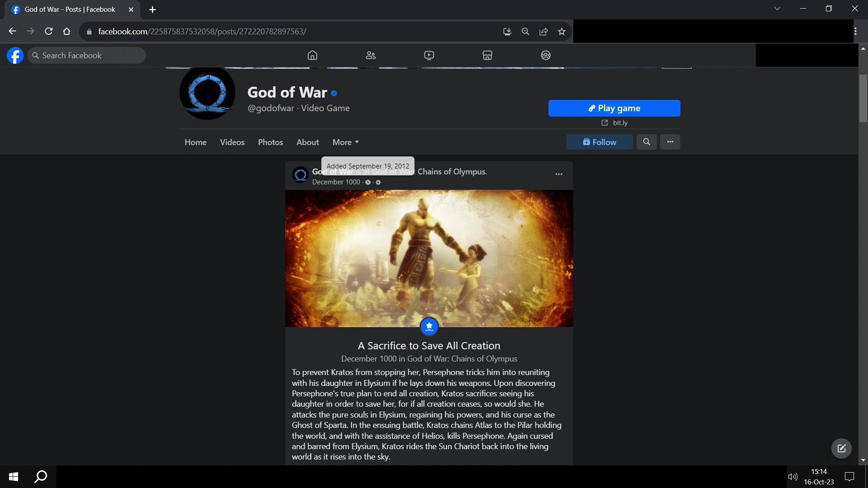868x488 pixels.
Task: Follow the God of War page
Action: [x=599, y=142]
